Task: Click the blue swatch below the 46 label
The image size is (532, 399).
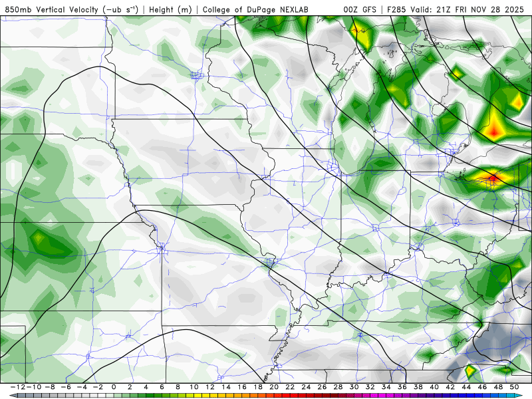Action: point(485,396)
